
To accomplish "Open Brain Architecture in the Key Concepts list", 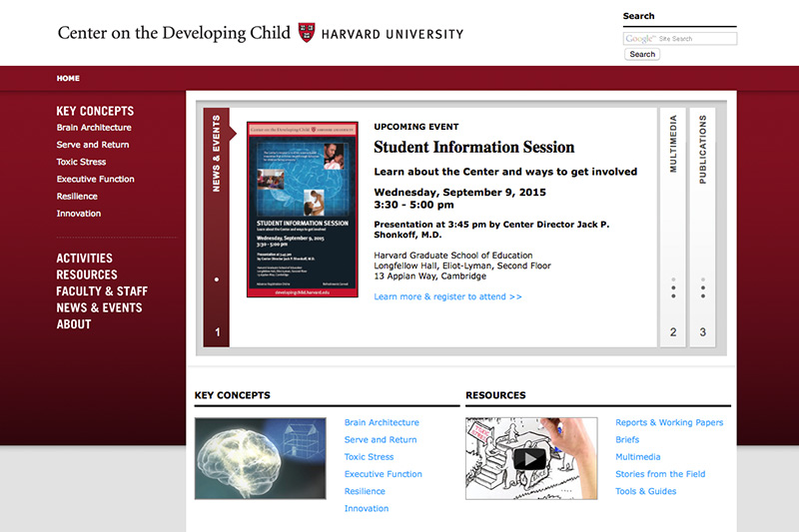I will click(x=382, y=422).
